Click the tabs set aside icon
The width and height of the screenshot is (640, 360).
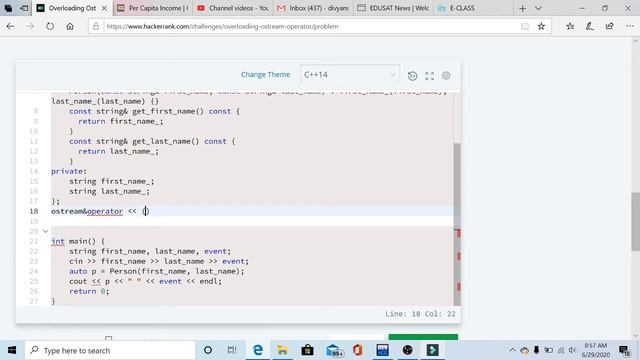8,8
